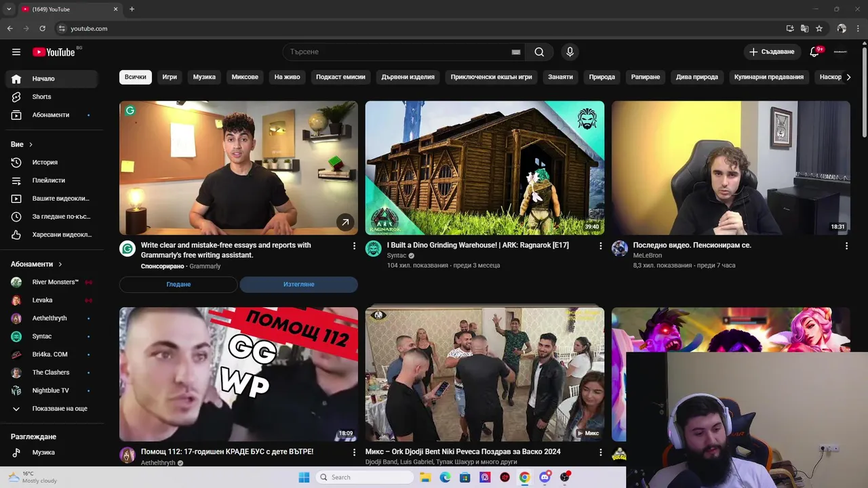Open Абонаменти in the sidebar

(x=52, y=115)
